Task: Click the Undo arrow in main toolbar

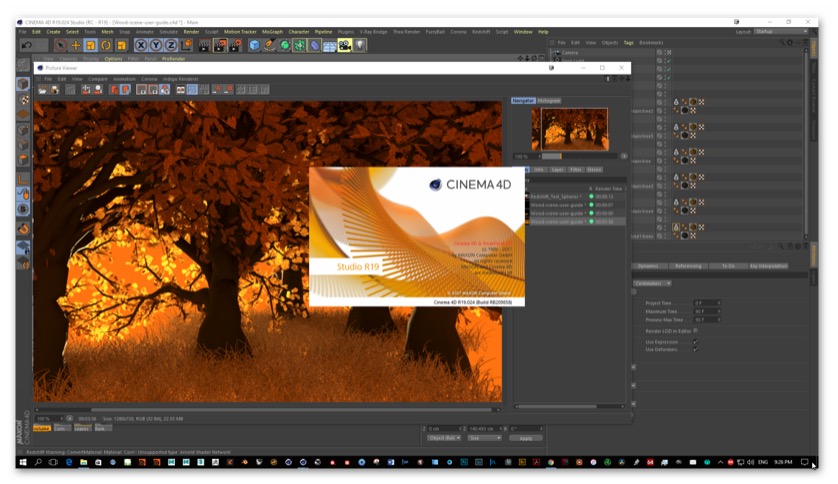Action: (x=26, y=45)
